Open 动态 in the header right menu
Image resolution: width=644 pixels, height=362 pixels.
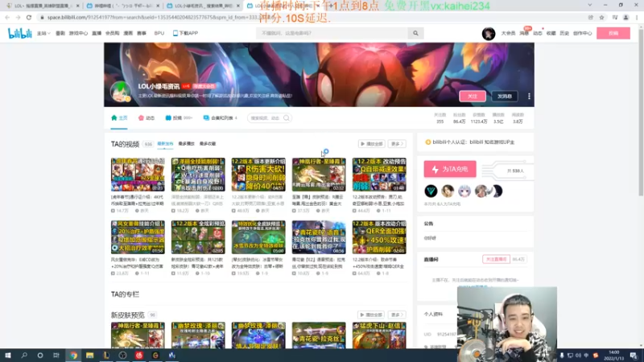point(537,33)
